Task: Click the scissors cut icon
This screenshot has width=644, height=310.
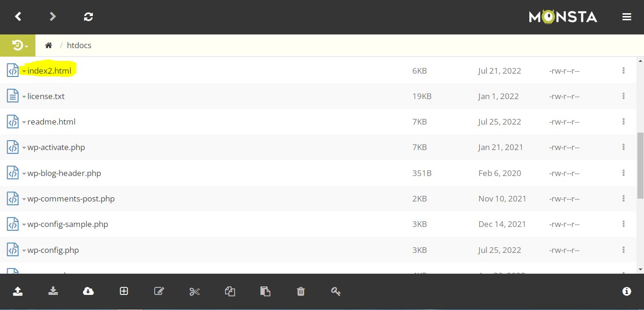Action: tap(194, 291)
